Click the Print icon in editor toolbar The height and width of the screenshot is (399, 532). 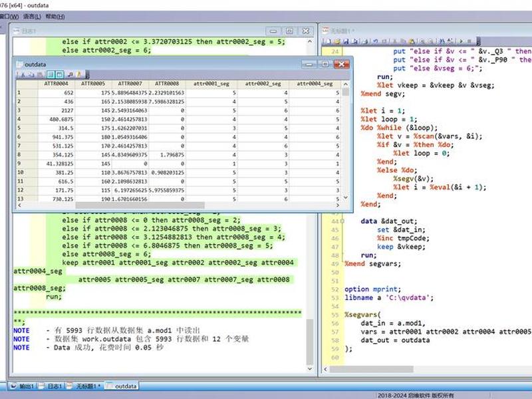[365, 41]
